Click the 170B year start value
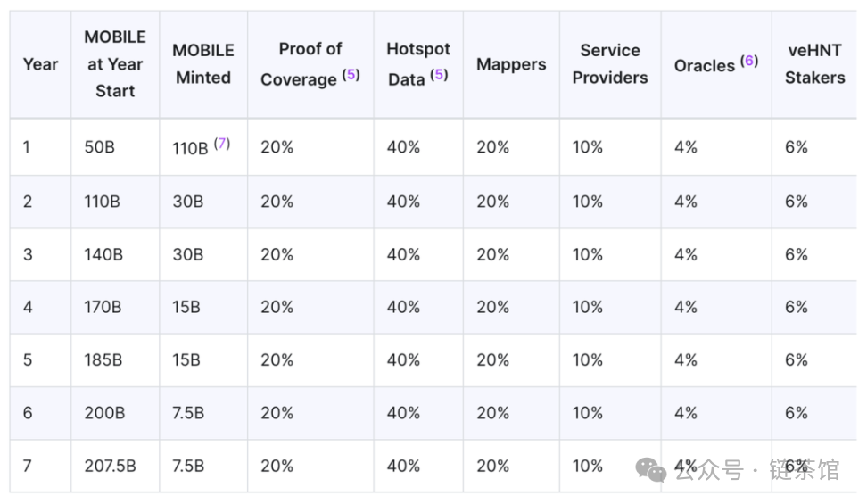 pyautogui.click(x=103, y=307)
